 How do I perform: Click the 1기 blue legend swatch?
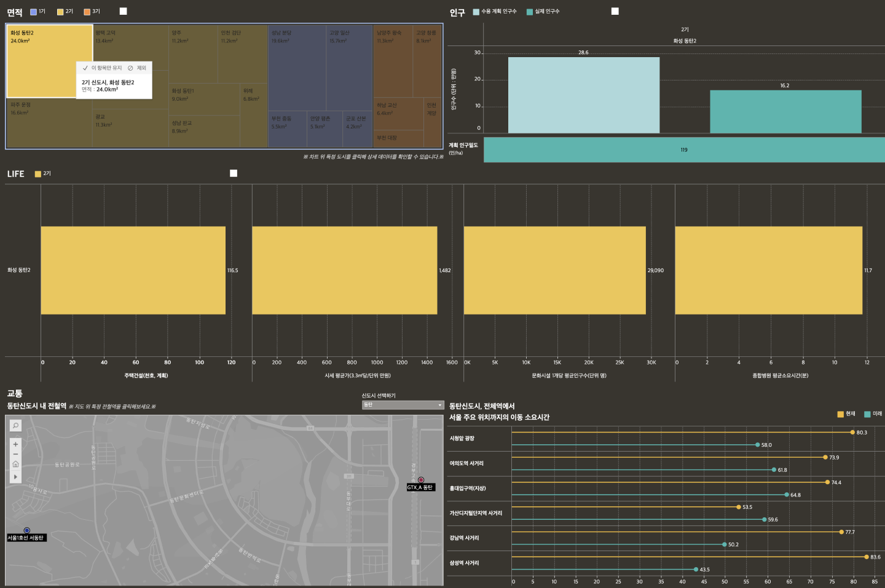[34, 12]
